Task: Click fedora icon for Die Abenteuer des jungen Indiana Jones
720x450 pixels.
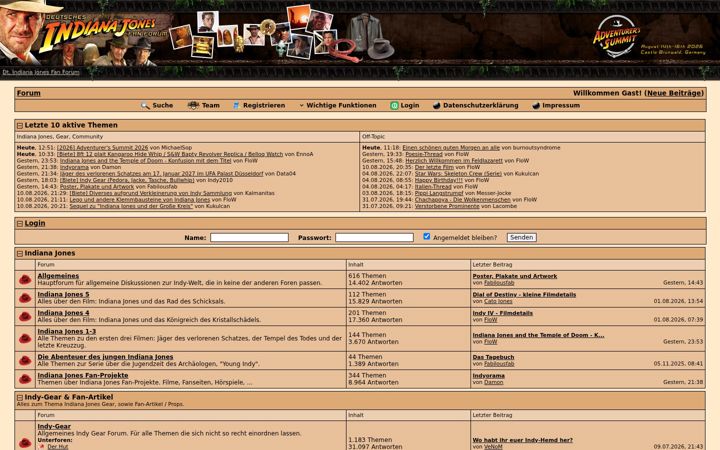Action: (25, 360)
